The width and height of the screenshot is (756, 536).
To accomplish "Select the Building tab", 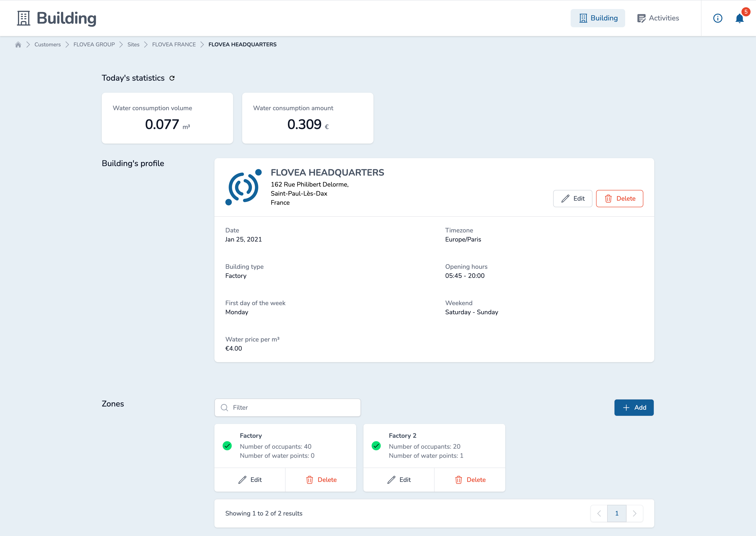I will (598, 18).
